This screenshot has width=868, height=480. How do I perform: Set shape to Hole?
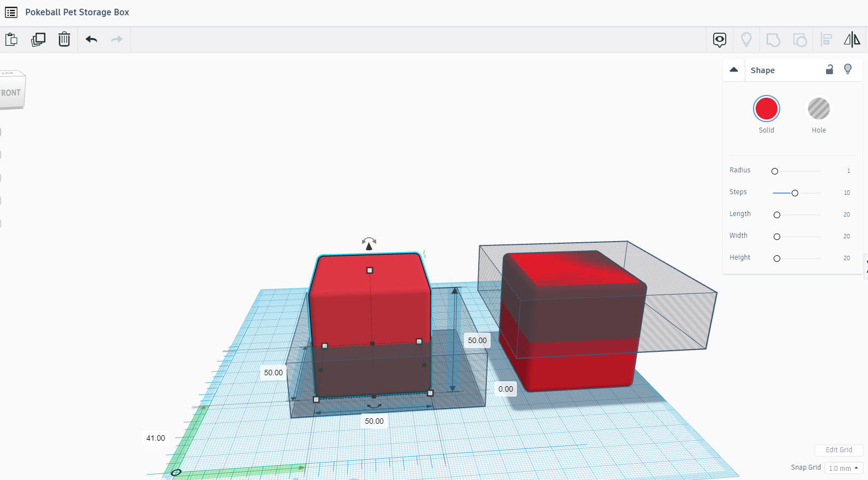click(x=818, y=109)
